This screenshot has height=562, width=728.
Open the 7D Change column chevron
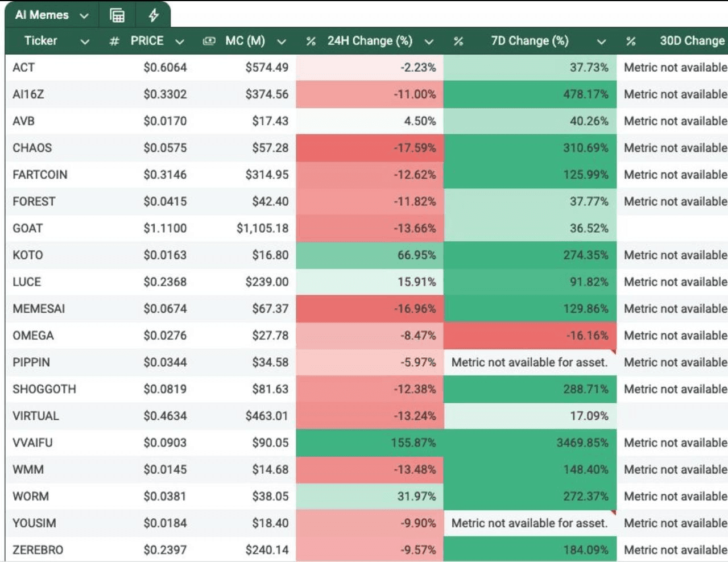coord(601,42)
